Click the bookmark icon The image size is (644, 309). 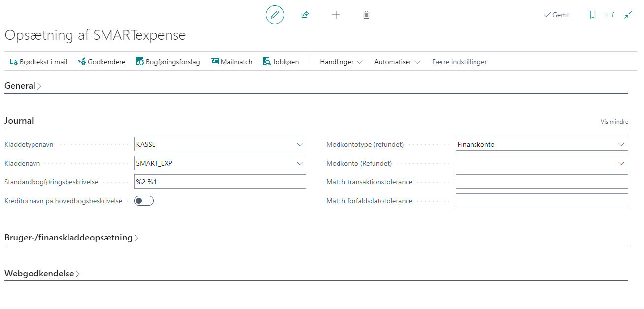[x=593, y=15]
